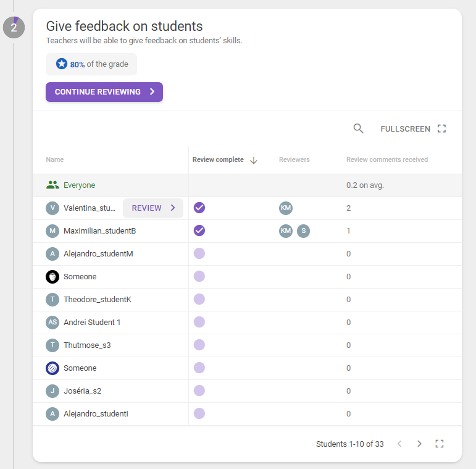Sort by Review complete arrow
The height and width of the screenshot is (469, 476).
coord(254,161)
